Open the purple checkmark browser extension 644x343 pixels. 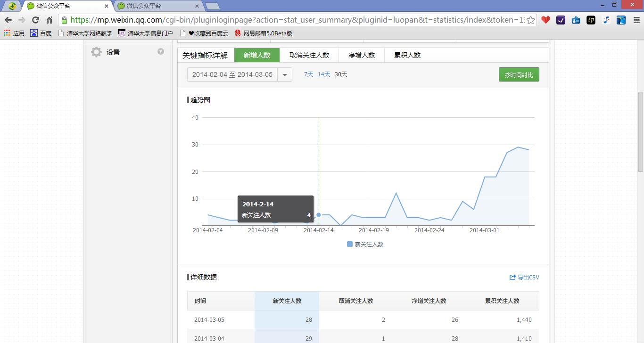click(x=561, y=21)
